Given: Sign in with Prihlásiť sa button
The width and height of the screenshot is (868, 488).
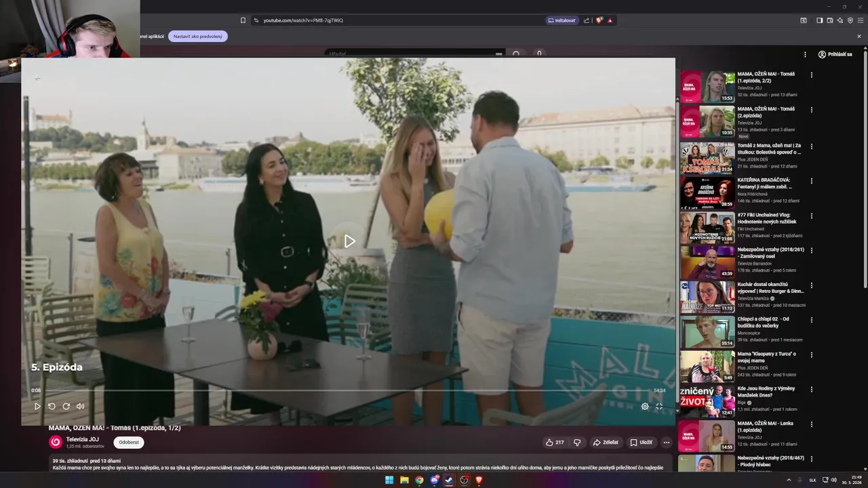Looking at the screenshot, I should tap(835, 54).
